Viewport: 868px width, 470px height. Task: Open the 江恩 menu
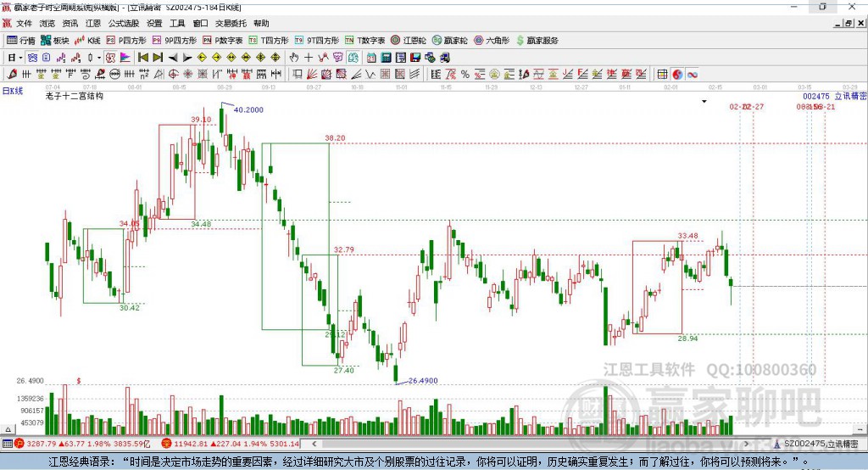[x=93, y=23]
